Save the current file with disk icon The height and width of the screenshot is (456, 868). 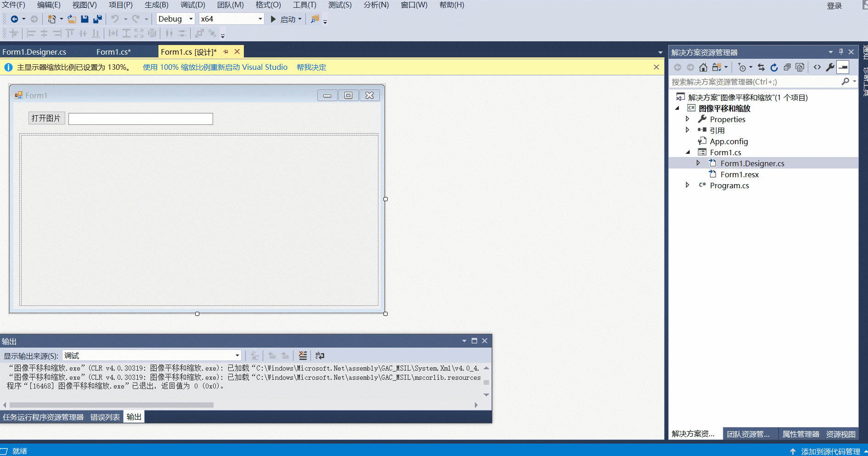[x=85, y=19]
